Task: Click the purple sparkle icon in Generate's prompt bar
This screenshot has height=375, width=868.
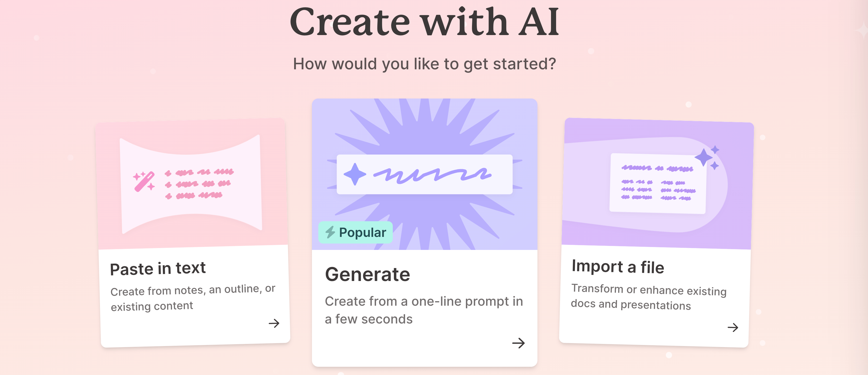Action: (x=355, y=174)
